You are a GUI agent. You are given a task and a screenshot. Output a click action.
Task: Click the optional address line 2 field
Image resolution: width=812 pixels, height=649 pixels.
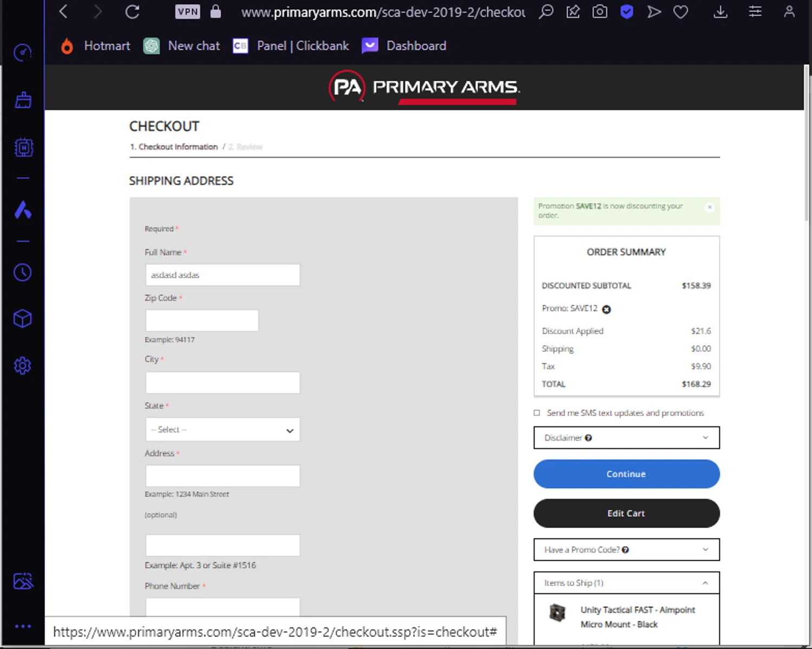[x=222, y=545]
